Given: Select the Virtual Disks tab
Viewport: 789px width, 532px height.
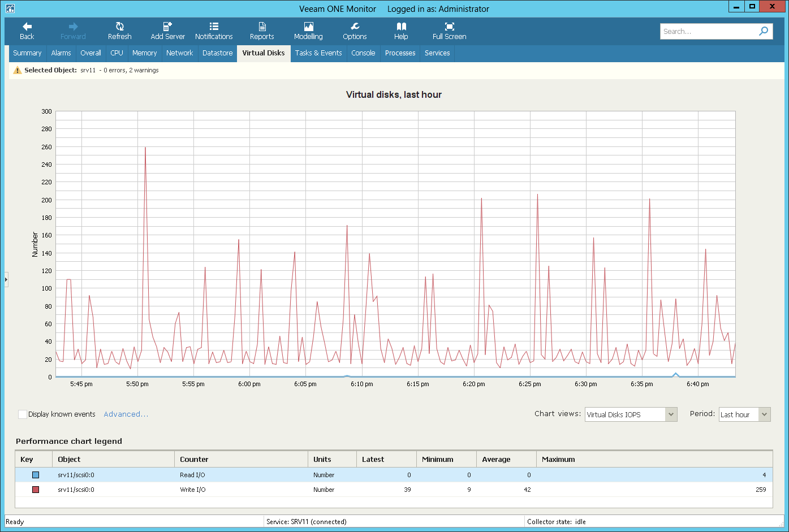Looking at the screenshot, I should click(264, 53).
